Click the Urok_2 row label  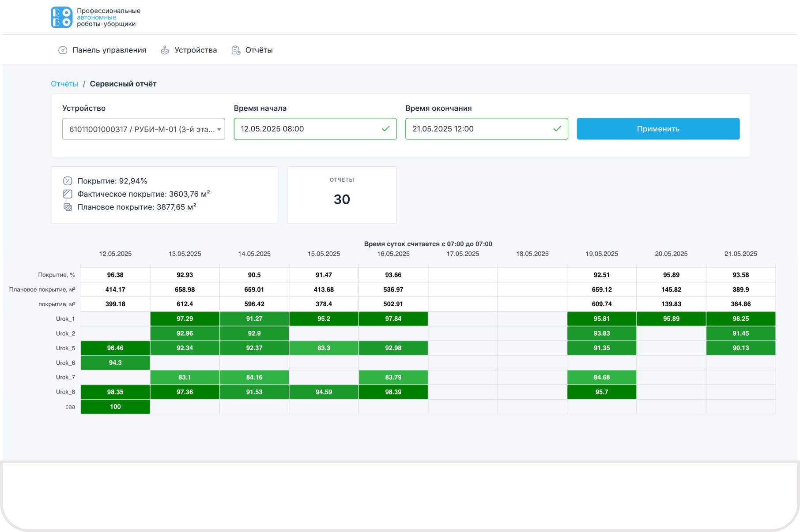[x=65, y=333]
